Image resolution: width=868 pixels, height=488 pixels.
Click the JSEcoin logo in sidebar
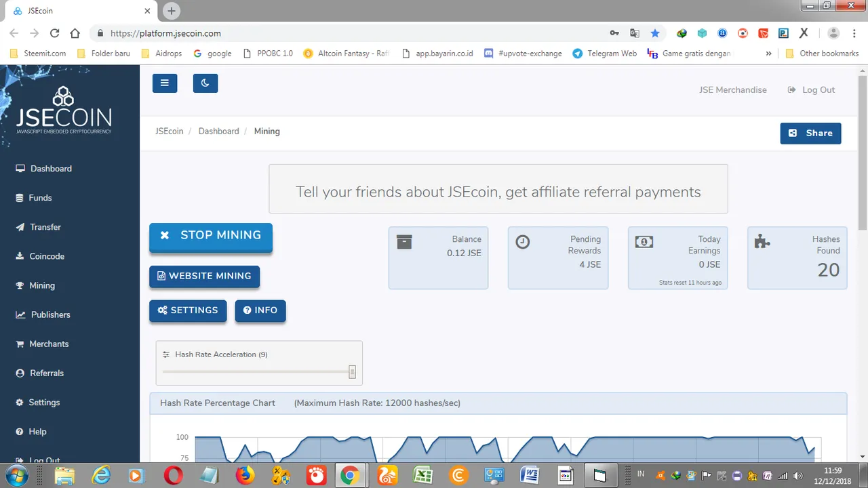[64, 108]
